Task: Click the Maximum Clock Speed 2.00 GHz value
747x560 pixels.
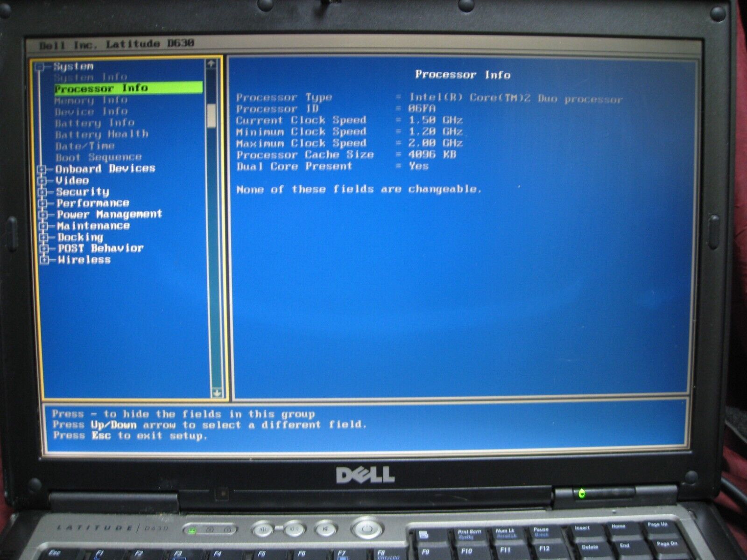Action: (436, 143)
